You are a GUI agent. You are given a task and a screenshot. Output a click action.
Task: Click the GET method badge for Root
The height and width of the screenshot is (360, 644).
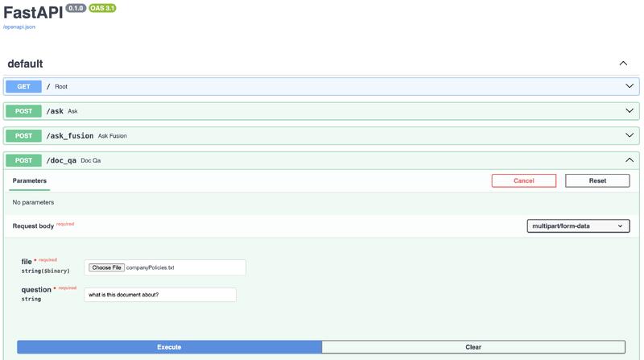pos(24,86)
